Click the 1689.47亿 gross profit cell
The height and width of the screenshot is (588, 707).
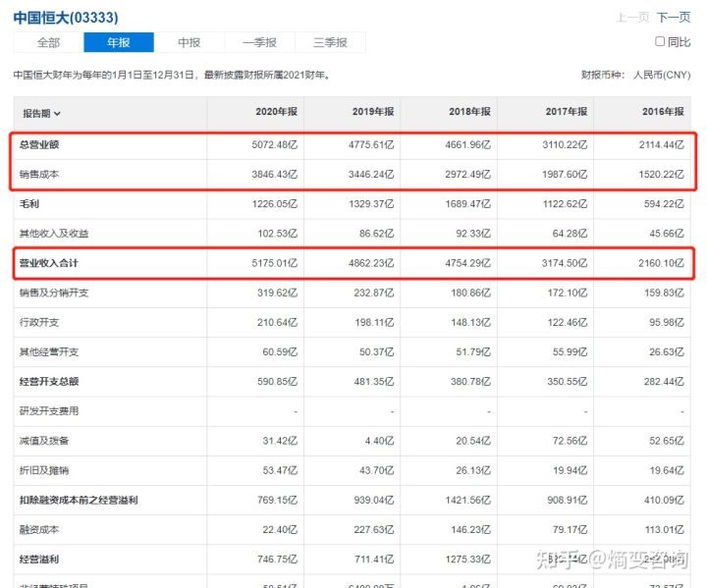point(468,204)
